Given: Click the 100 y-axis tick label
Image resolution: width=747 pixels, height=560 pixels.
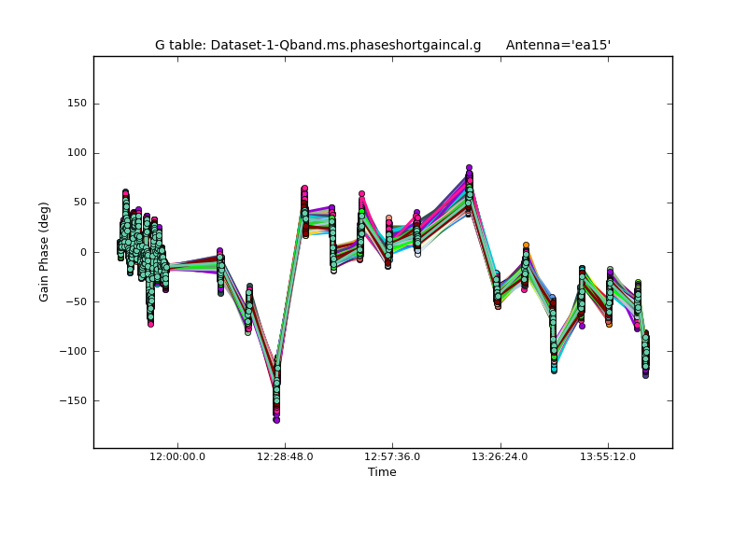Looking at the screenshot, I should (77, 153).
